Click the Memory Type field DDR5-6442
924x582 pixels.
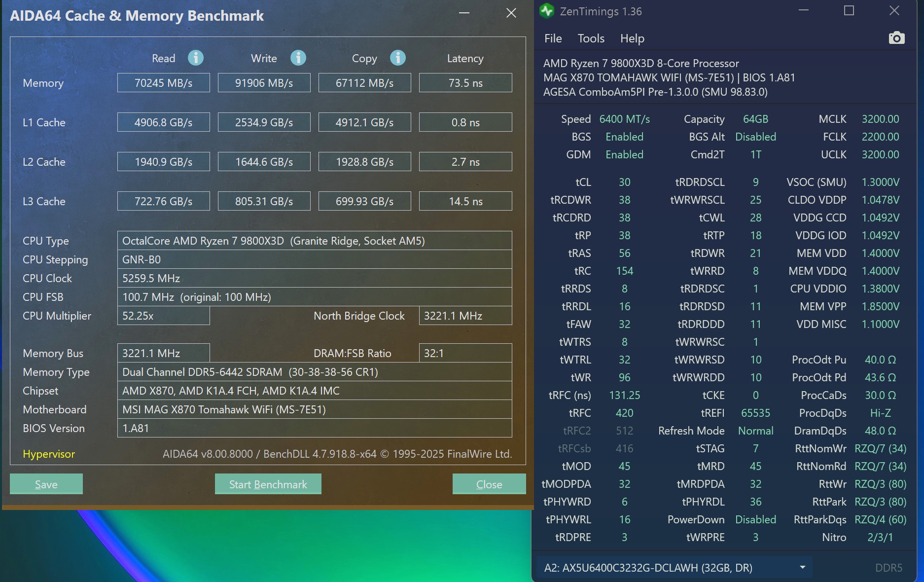pyautogui.click(x=315, y=372)
